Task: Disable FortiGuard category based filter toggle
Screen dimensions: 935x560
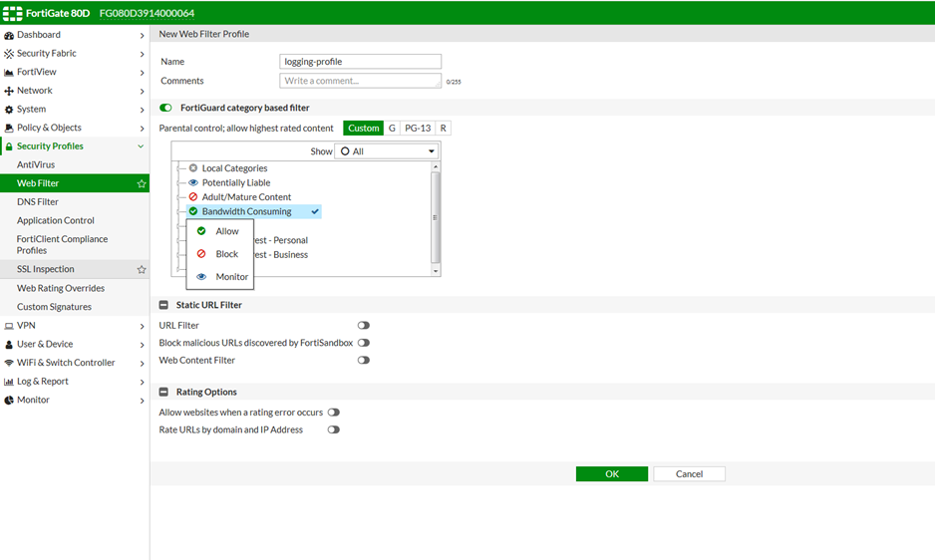Action: (165, 108)
